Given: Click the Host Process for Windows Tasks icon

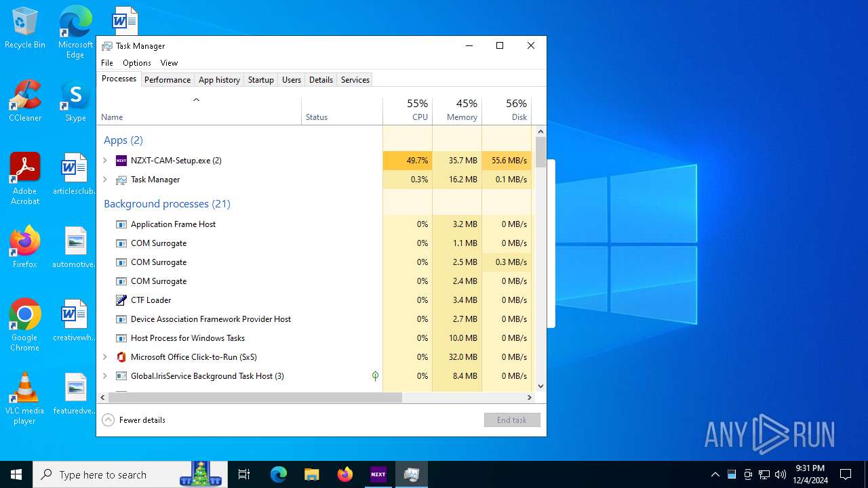Looking at the screenshot, I should [121, 338].
